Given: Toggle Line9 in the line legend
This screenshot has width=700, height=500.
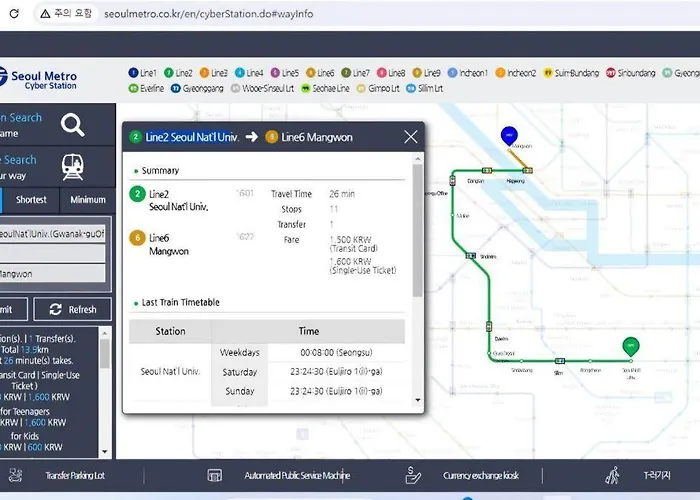Looking at the screenshot, I should [x=426, y=73].
